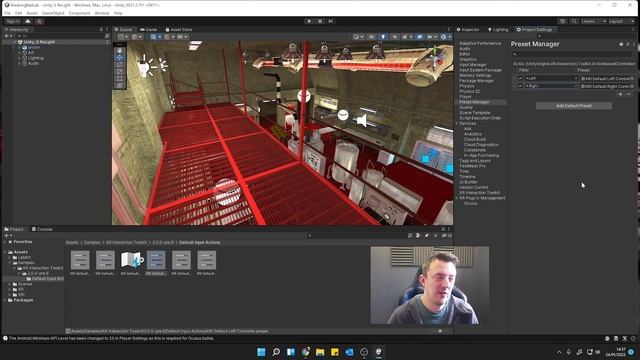The width and height of the screenshot is (640, 360).
Task: Open the Window menu
Action: [x=102, y=13]
